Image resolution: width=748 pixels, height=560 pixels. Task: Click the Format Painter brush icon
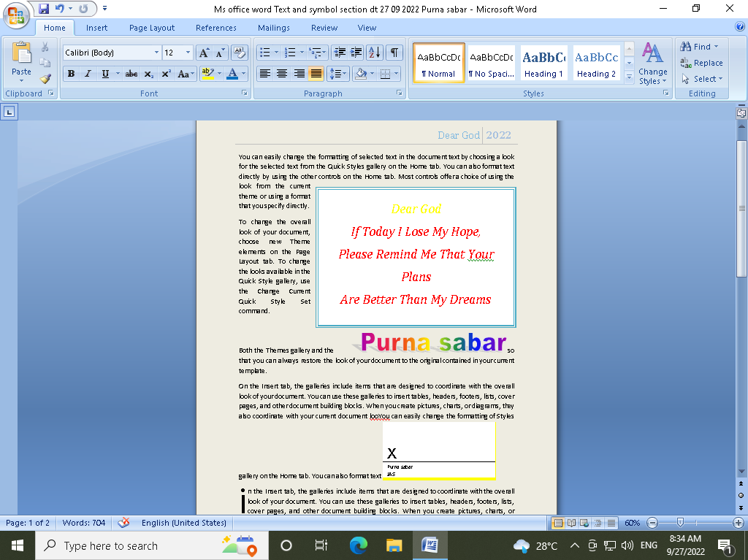point(45,79)
